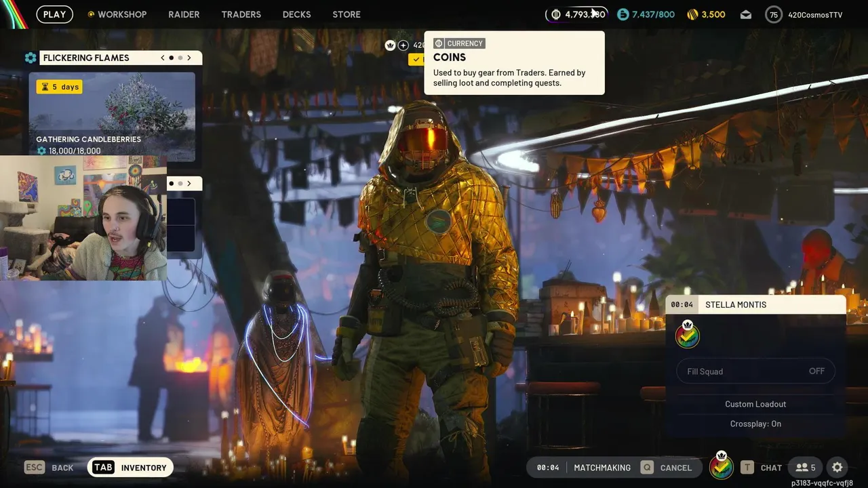868x488 pixels.
Task: Select the DECKS tab
Action: 296,14
